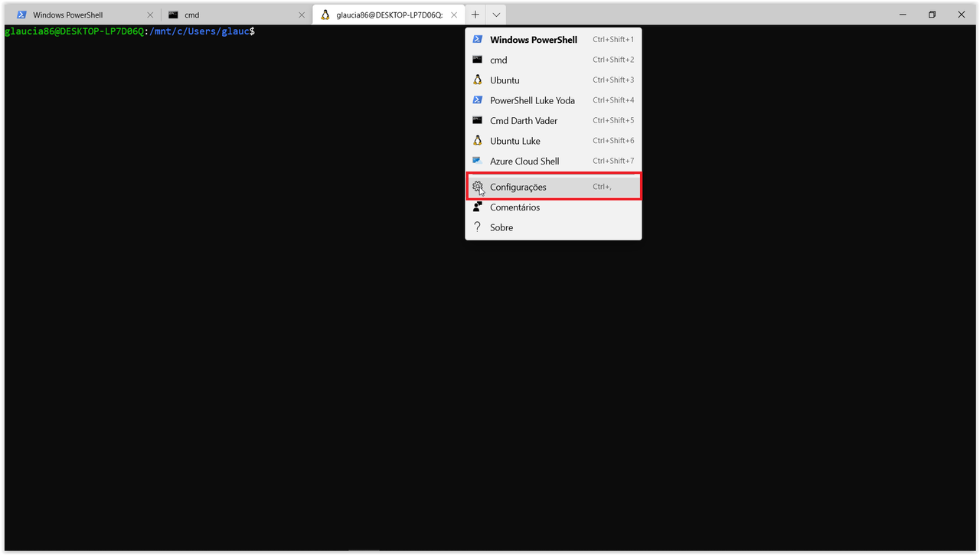Close the cmd tab

point(302,15)
